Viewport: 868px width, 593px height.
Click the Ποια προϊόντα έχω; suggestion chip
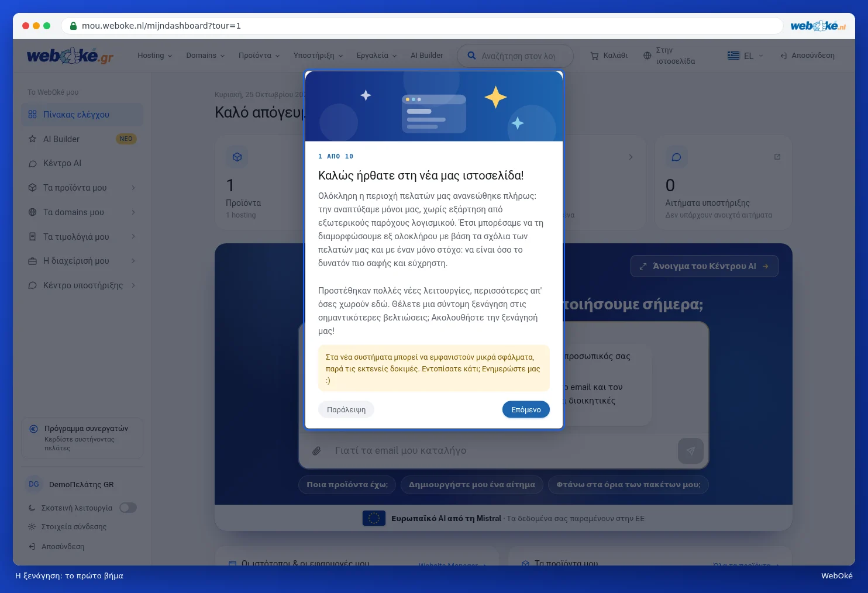[x=347, y=484]
